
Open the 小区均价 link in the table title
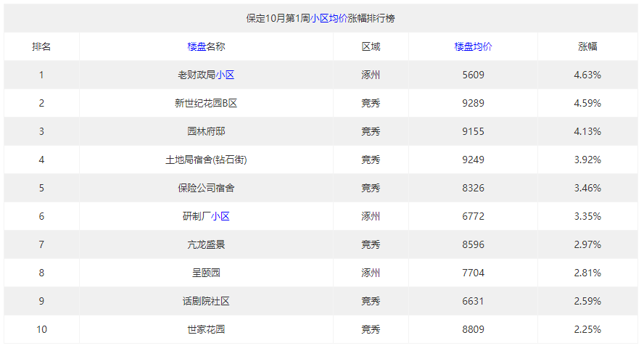point(329,18)
